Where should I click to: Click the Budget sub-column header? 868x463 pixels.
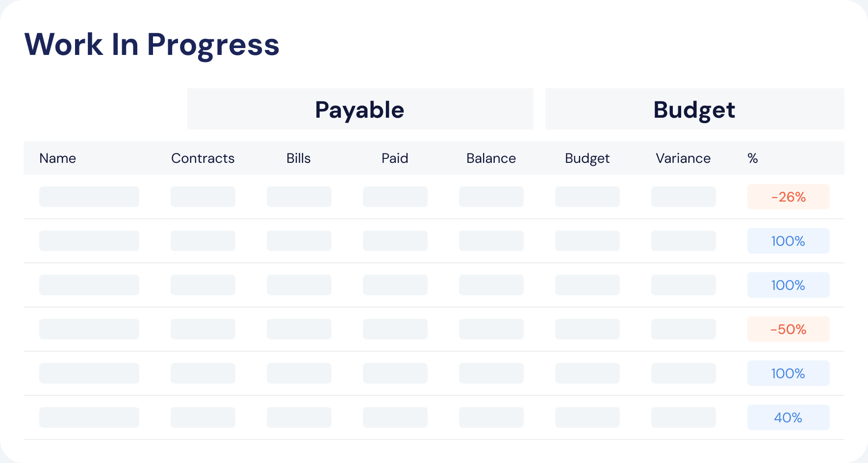pyautogui.click(x=587, y=158)
